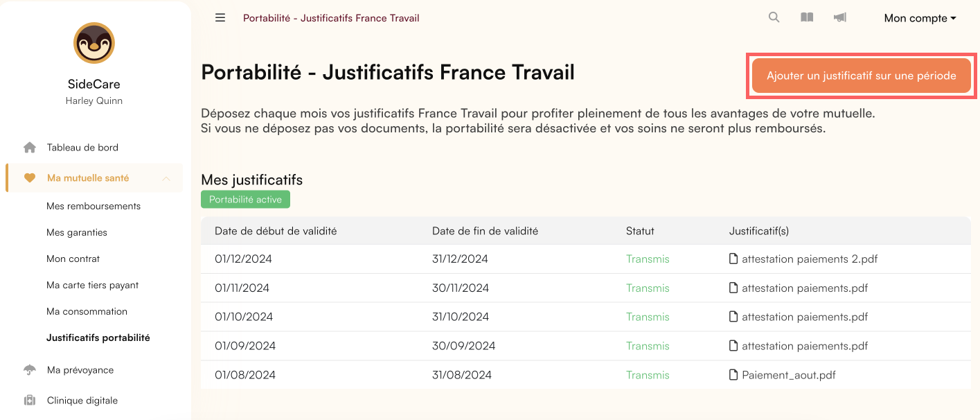Open the book documentation icon
980x420 pixels.
coord(807,18)
